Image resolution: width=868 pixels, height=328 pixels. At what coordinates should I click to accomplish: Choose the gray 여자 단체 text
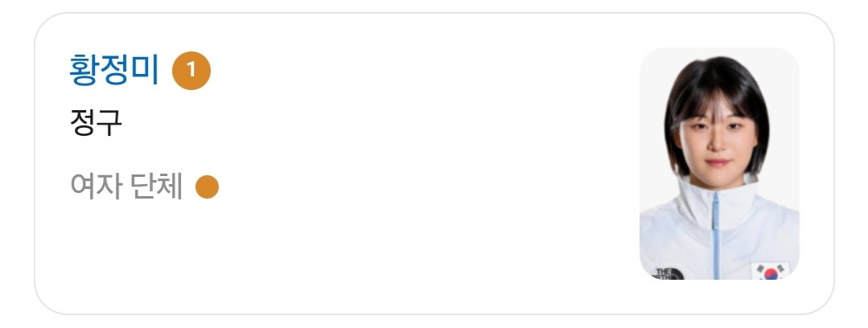(x=127, y=187)
